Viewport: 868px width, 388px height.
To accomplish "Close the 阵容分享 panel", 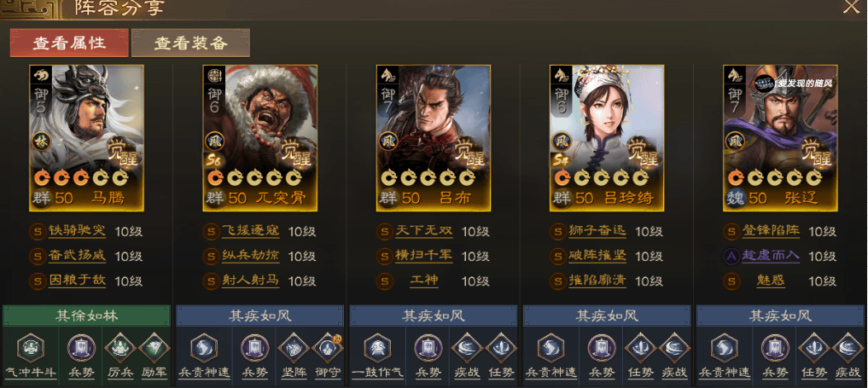I will (851, 6).
